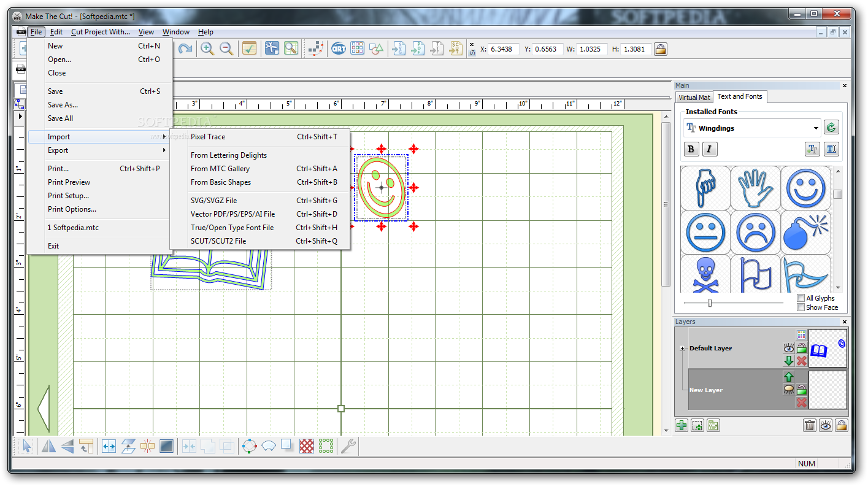Click the SCUT import toolbar icon
The image size is (868, 486).
[456, 48]
